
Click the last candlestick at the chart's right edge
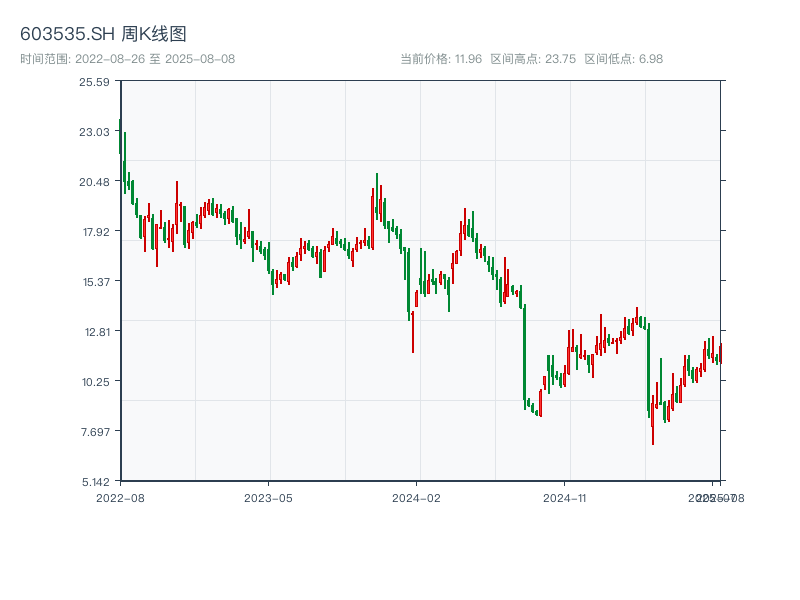tap(720, 352)
